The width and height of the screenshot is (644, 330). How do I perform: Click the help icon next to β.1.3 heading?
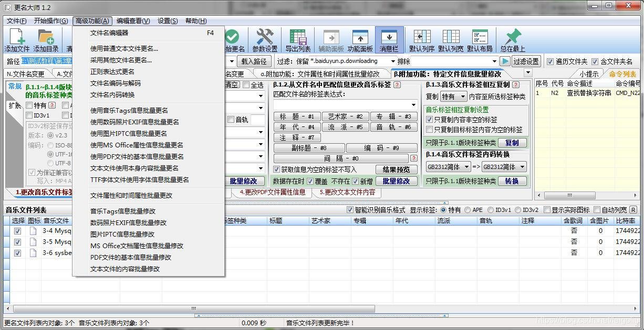[515, 85]
